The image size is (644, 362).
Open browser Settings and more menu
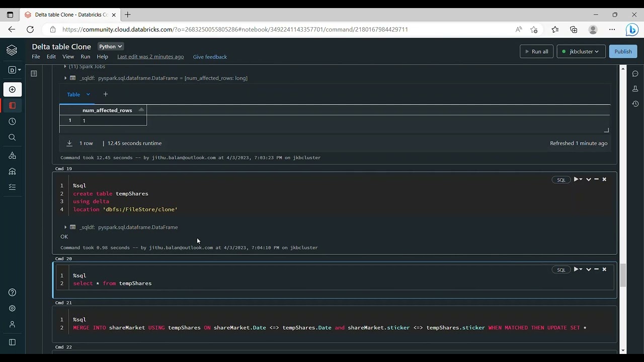click(x=612, y=29)
